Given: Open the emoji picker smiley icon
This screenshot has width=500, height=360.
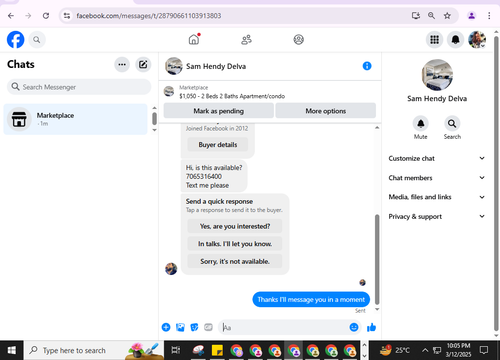Looking at the screenshot, I should pos(354,327).
